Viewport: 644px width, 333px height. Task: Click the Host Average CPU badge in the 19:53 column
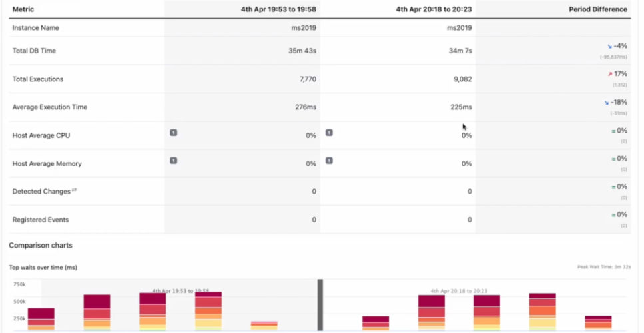point(174,133)
